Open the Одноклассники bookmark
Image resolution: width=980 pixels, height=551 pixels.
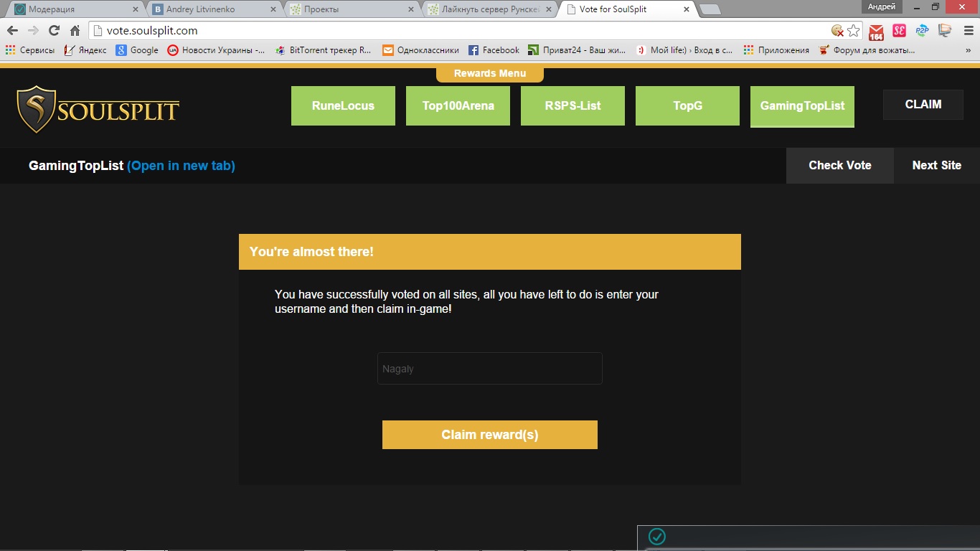coord(420,50)
